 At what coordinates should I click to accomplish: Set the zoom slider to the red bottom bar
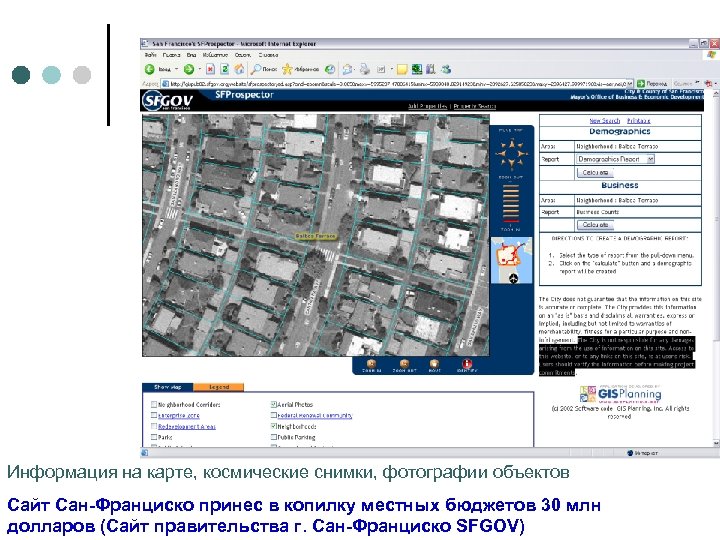click(x=511, y=221)
